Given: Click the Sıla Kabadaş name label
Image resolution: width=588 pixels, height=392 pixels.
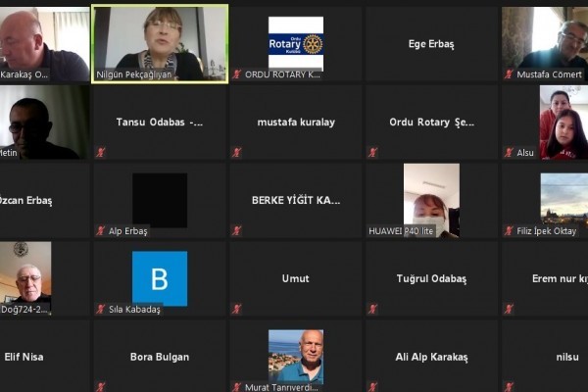Looking at the screenshot, I should 134,309.
